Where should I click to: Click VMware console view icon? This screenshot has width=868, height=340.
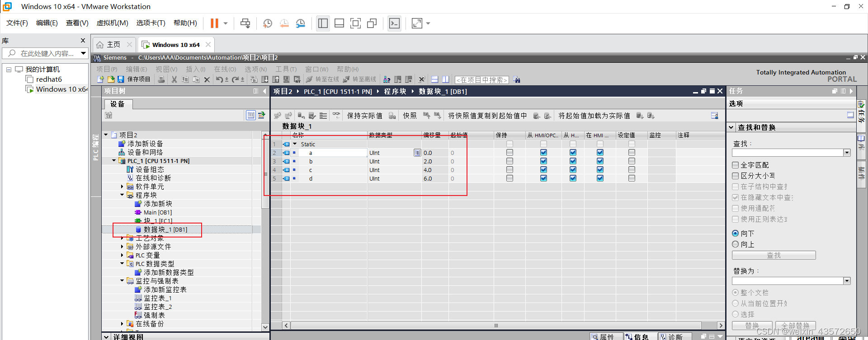click(394, 23)
